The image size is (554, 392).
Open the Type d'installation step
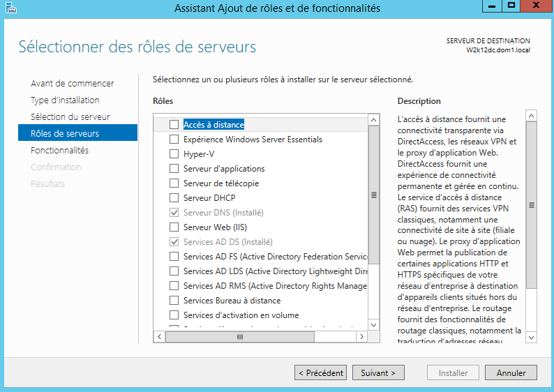tap(65, 100)
